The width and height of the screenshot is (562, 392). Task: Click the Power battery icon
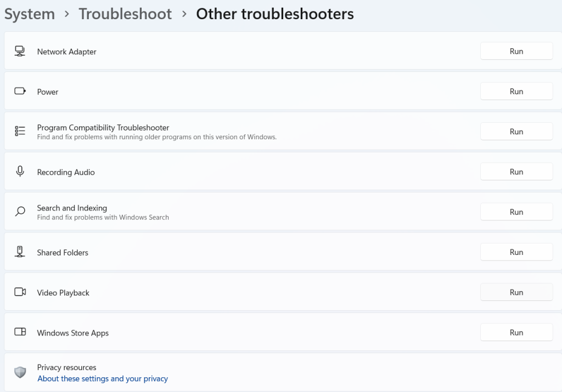(x=20, y=91)
